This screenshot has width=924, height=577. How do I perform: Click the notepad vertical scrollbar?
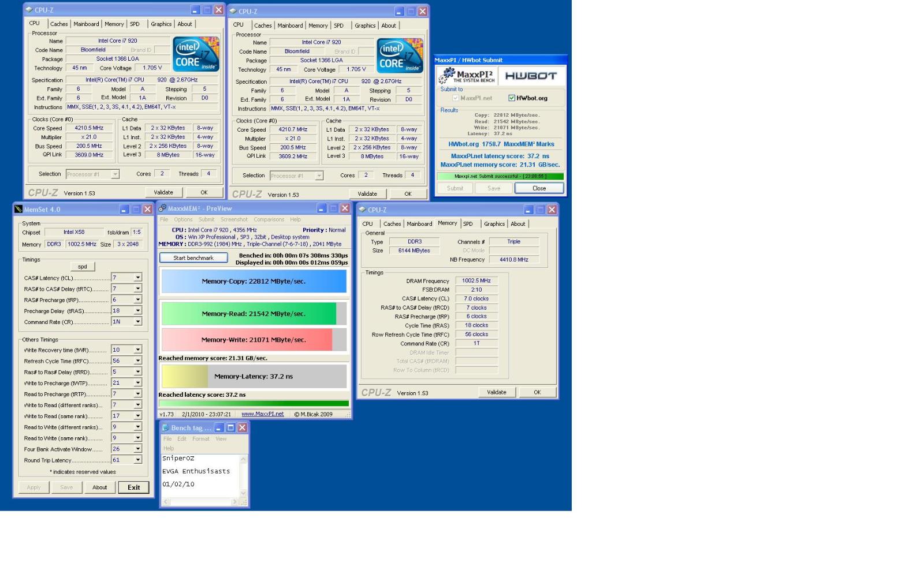click(x=243, y=475)
